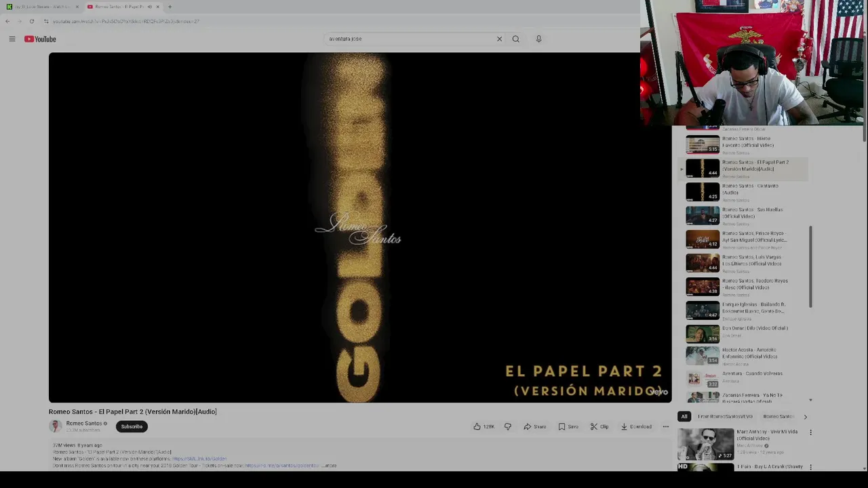Go to the YouTube home logo
This screenshot has width=868, height=488.
pyautogui.click(x=40, y=39)
